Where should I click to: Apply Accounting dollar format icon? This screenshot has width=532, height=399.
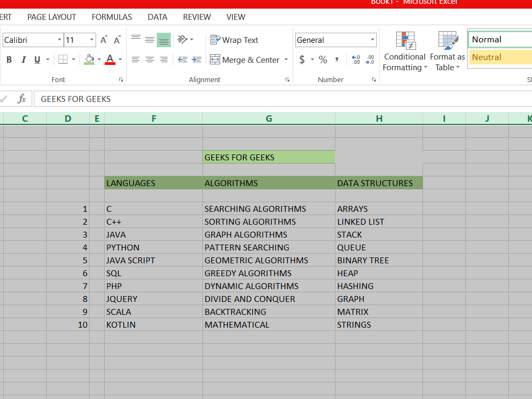click(302, 60)
